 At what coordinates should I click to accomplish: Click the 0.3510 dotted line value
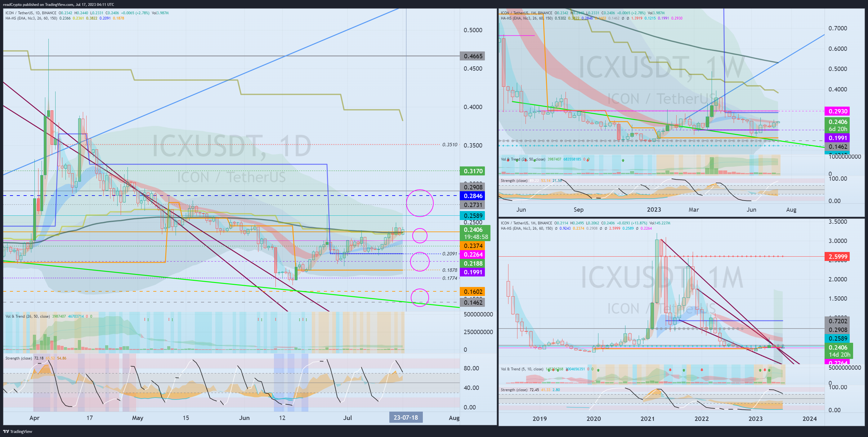point(450,145)
